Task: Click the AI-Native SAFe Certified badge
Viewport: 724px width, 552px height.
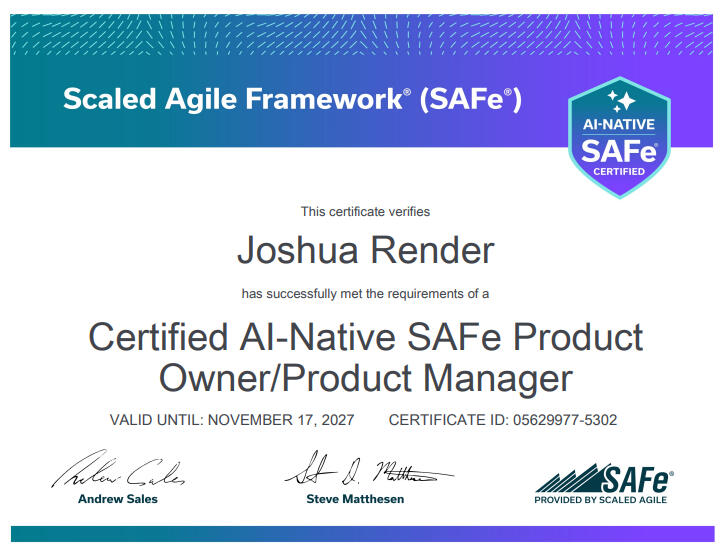Action: tap(619, 138)
